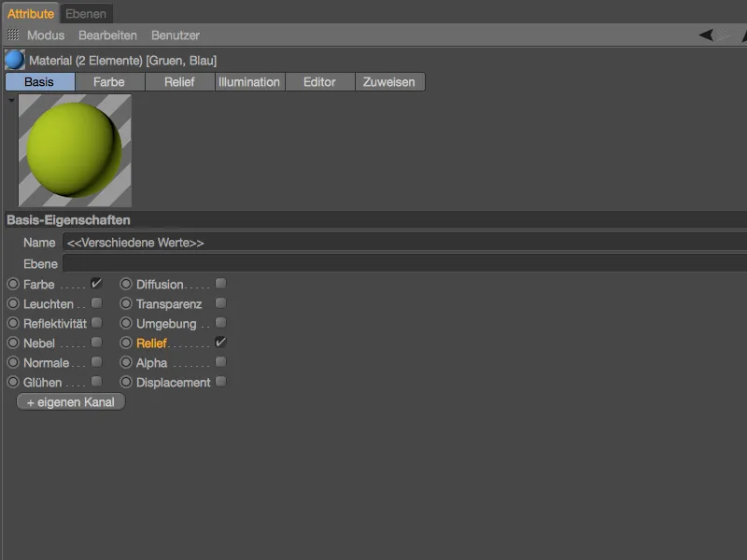Enable the Nebel channel checkbox
This screenshot has width=747, height=560.
point(96,342)
